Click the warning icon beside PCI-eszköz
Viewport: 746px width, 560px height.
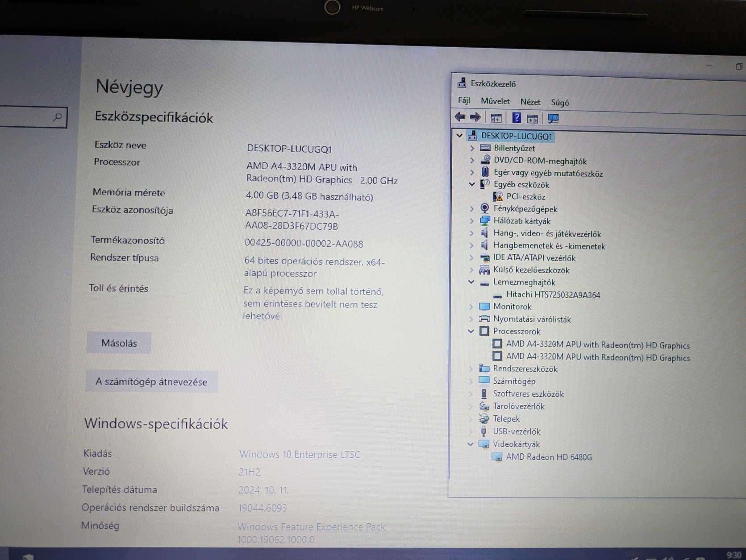[x=498, y=196]
